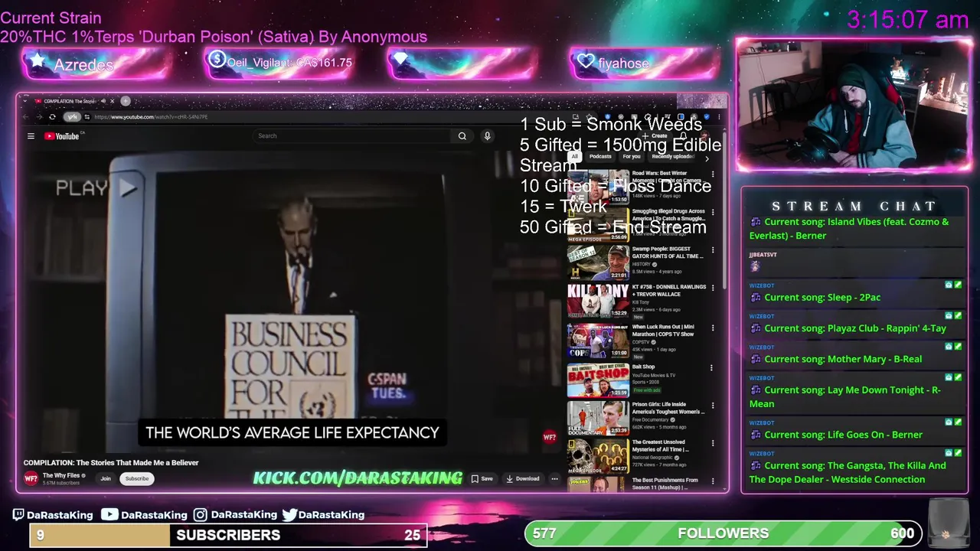Click YouTube icon in social bar
The height and width of the screenshot is (551, 980).
pyautogui.click(x=109, y=514)
